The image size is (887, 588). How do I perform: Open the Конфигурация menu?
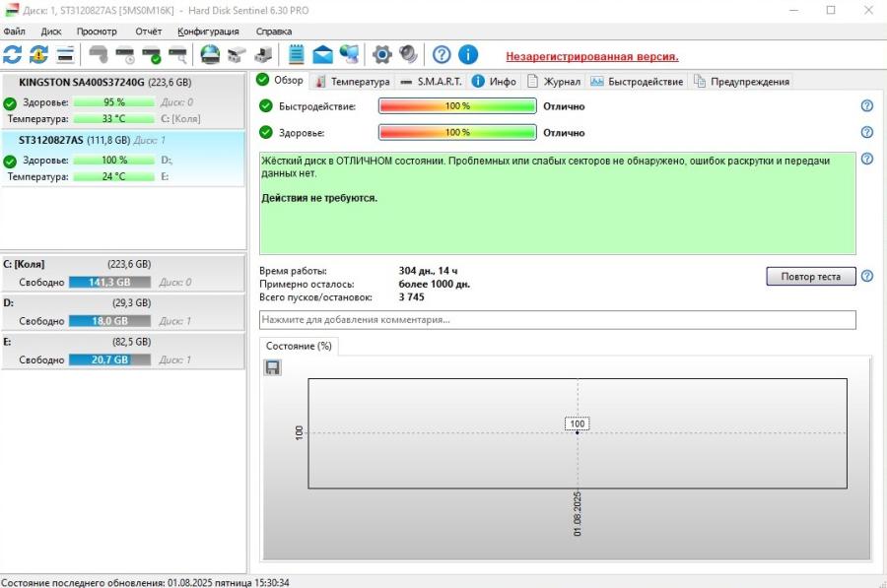(208, 32)
